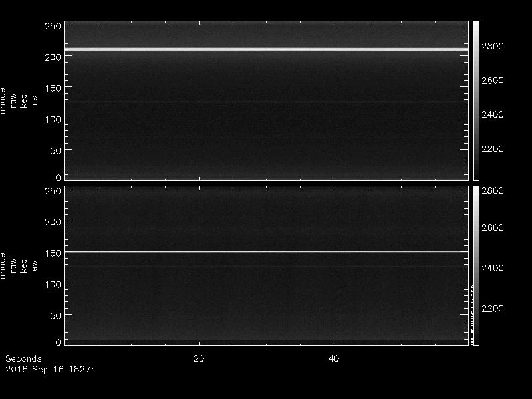Click the '250' tick label of ns keogram
Viewport: 532px width, 399px height.
click(53, 26)
